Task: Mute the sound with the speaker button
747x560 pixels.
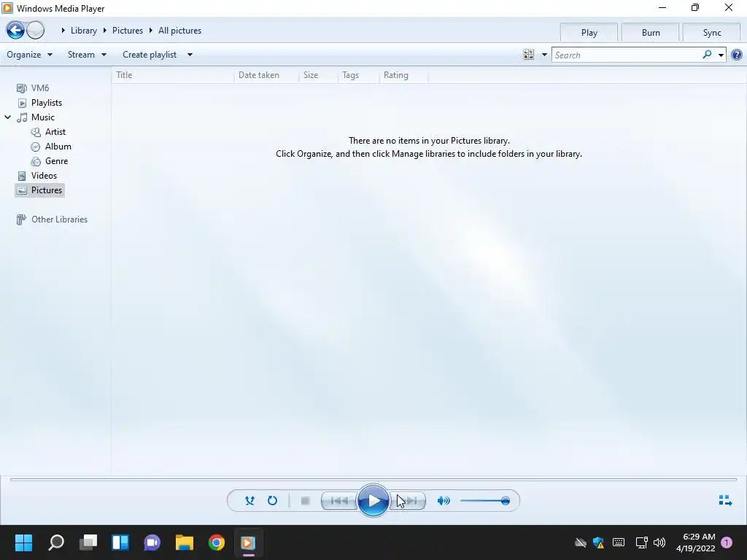Action: pos(443,500)
